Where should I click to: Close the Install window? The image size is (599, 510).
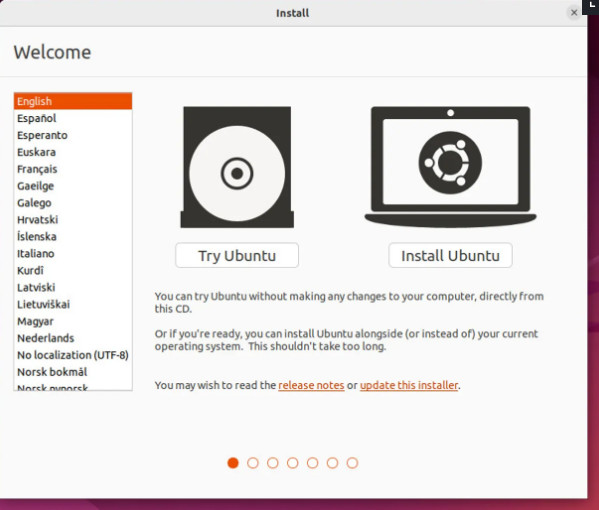tap(573, 13)
